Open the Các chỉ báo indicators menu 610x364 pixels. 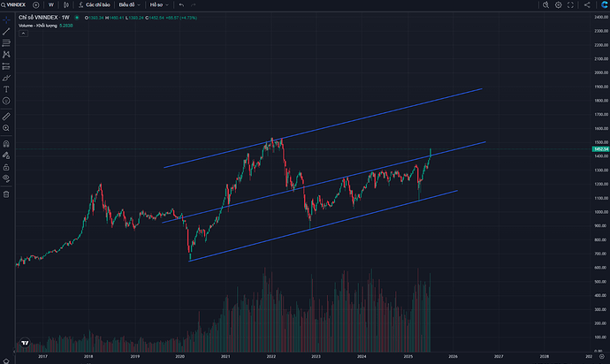[95, 4]
